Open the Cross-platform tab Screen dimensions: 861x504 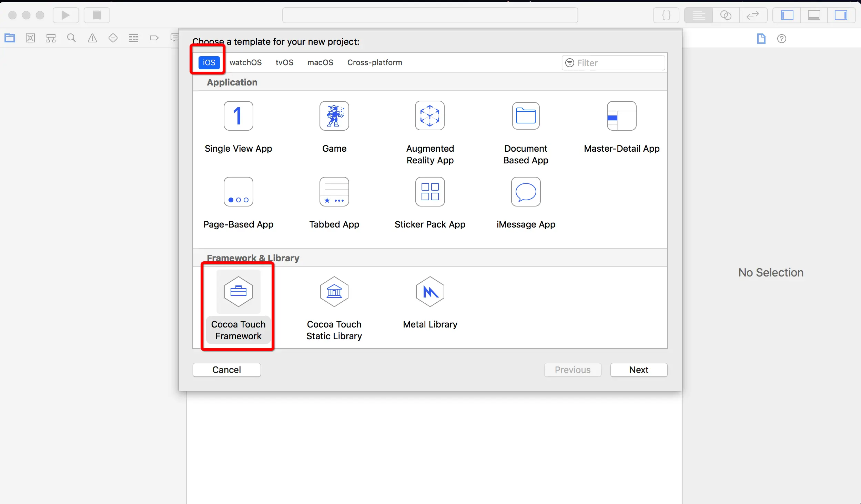click(375, 62)
